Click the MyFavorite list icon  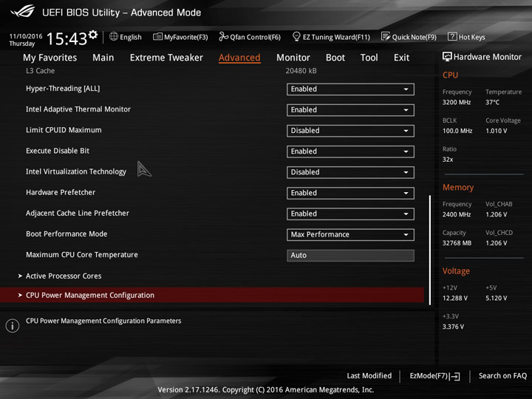(x=158, y=36)
